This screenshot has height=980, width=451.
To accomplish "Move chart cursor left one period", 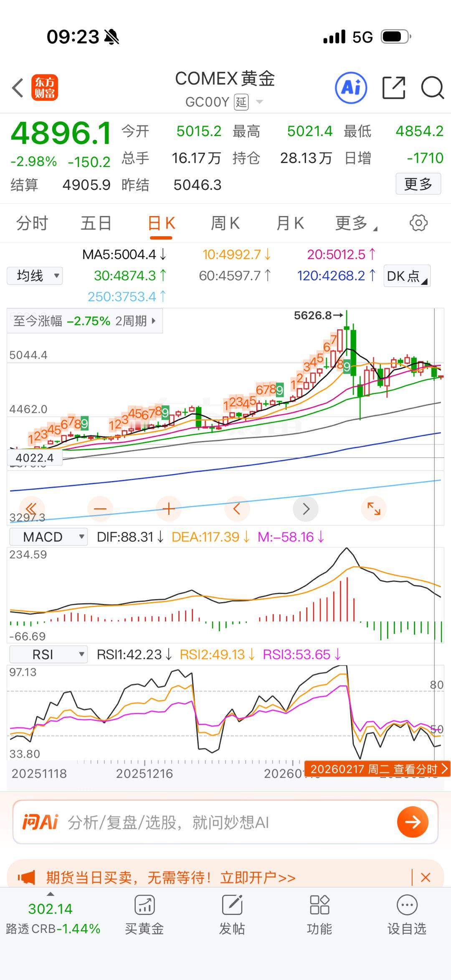I will [x=237, y=509].
